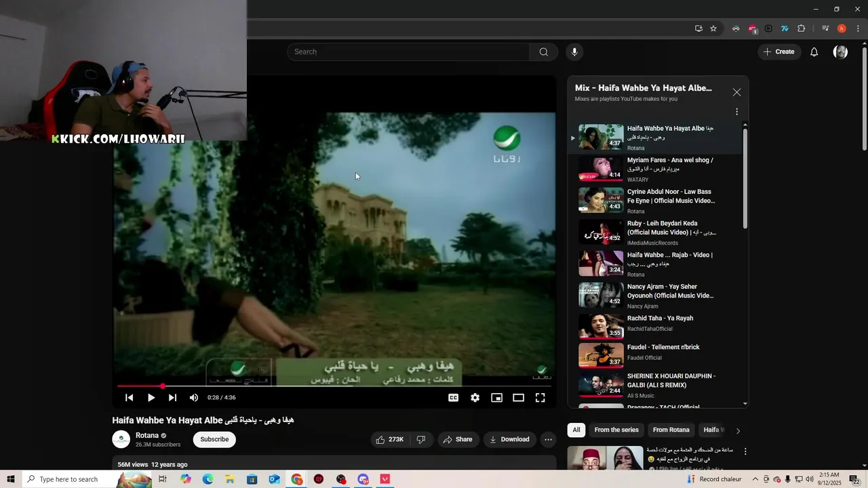Toggle closed captions CC button
Viewport: 868px width, 488px height.
point(454,398)
